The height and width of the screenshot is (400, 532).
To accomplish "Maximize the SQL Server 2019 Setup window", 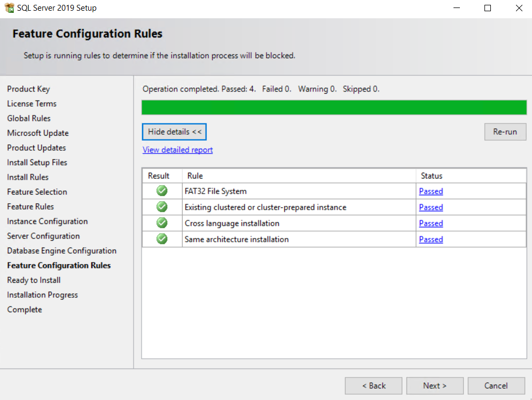I will tap(488, 8).
